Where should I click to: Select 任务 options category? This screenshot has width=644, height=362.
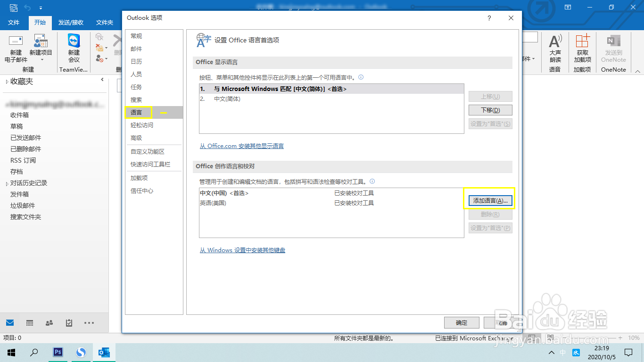click(x=154, y=87)
